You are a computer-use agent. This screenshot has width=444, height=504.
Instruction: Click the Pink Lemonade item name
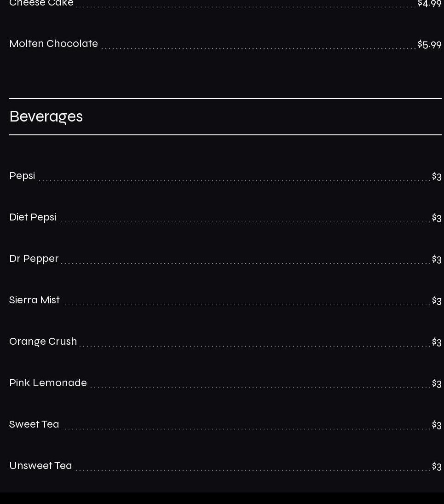pos(48,383)
